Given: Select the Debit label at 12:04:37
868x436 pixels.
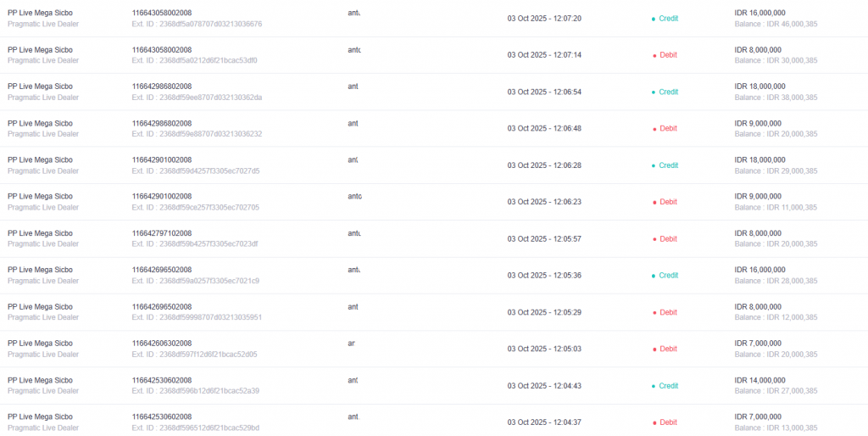Looking at the screenshot, I should [668, 422].
